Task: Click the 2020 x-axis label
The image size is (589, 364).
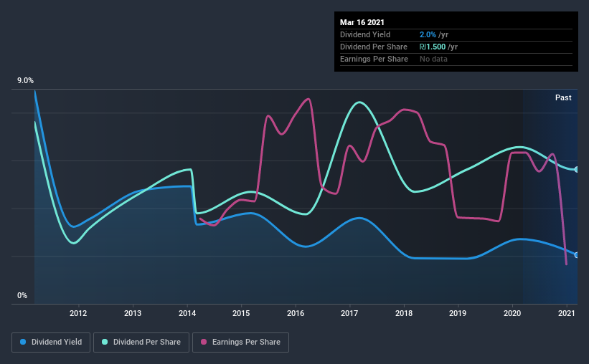Action: pyautogui.click(x=512, y=313)
